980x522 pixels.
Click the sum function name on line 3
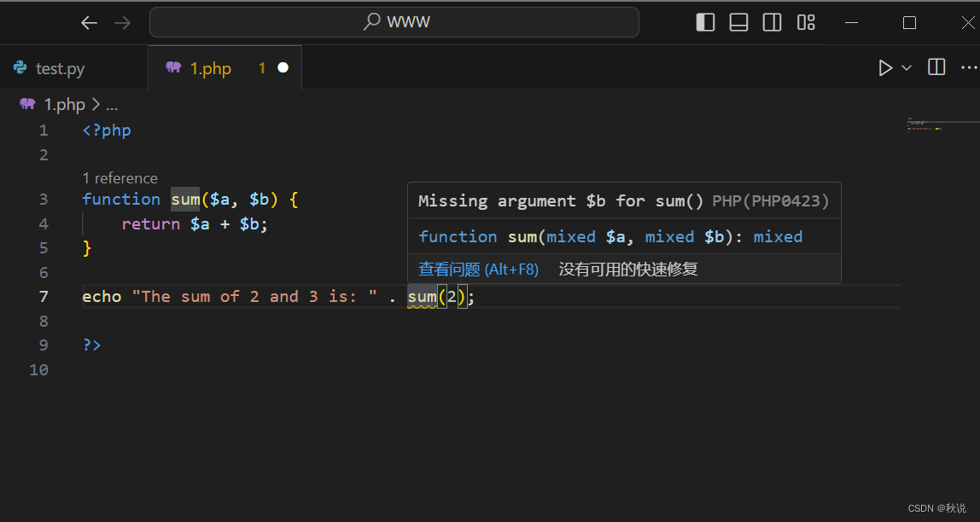point(185,200)
